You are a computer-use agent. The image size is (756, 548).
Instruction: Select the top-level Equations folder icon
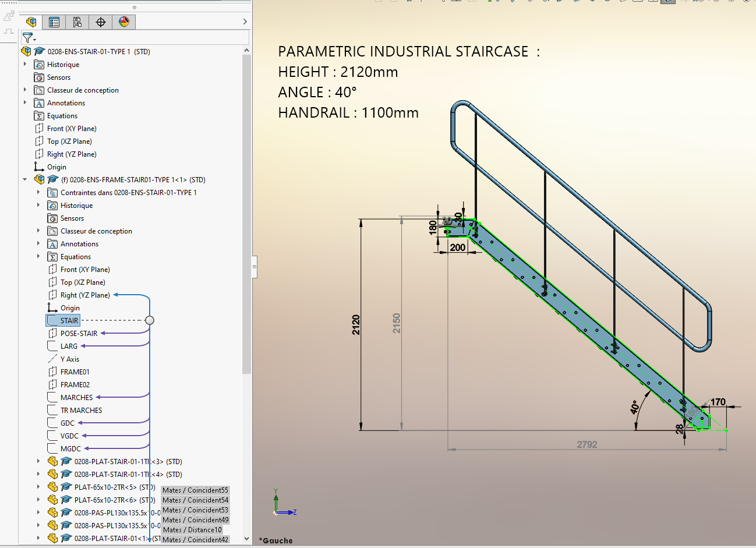click(39, 116)
